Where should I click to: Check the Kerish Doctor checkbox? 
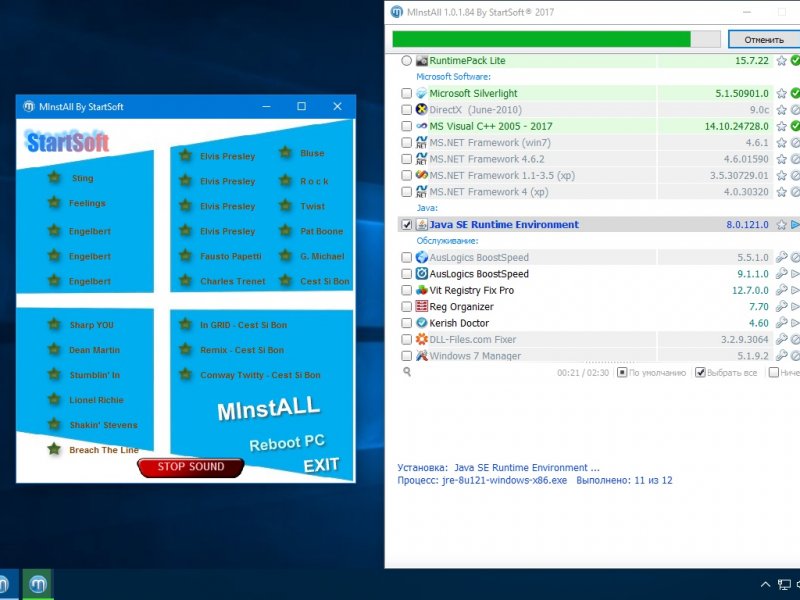406,323
